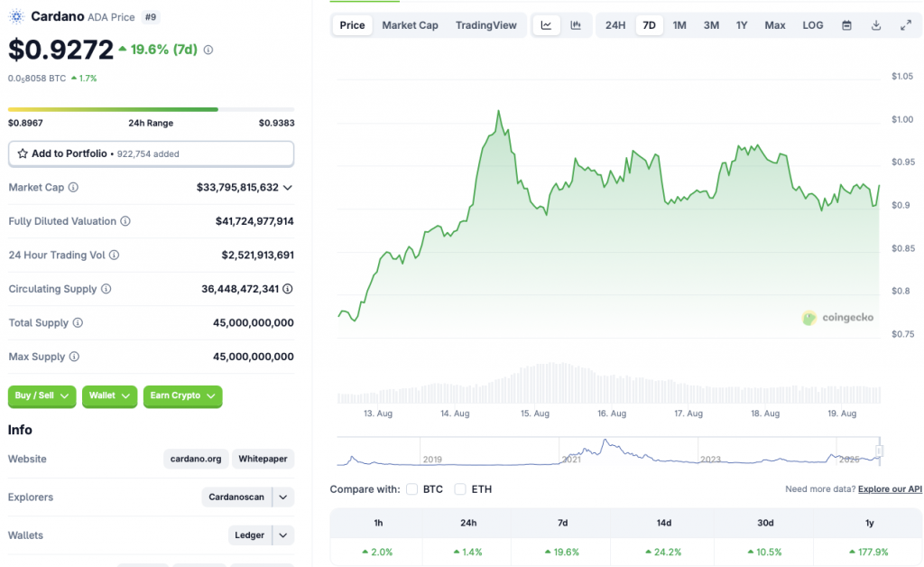Select the 1M time range
The image size is (924, 567).
679,25
